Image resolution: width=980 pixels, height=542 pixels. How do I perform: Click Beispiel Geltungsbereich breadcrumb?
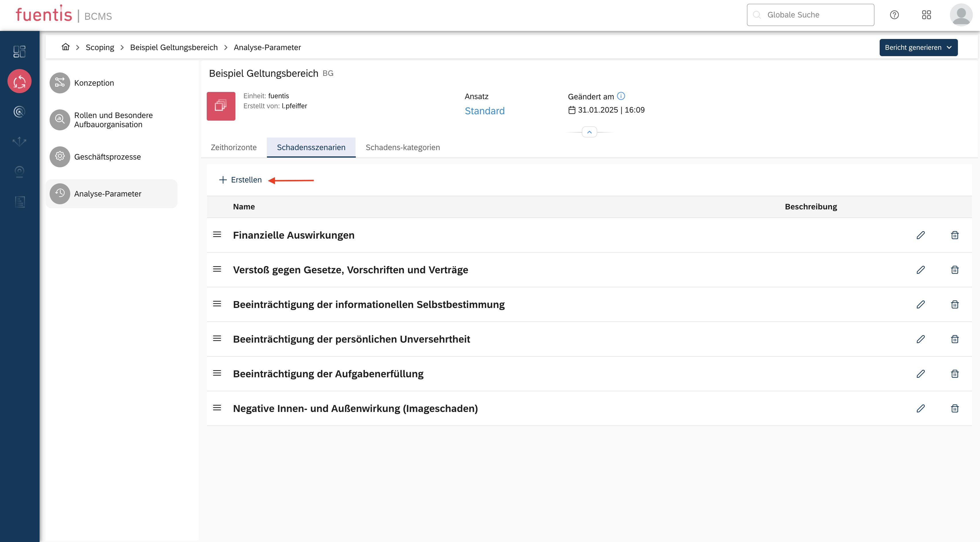173,48
